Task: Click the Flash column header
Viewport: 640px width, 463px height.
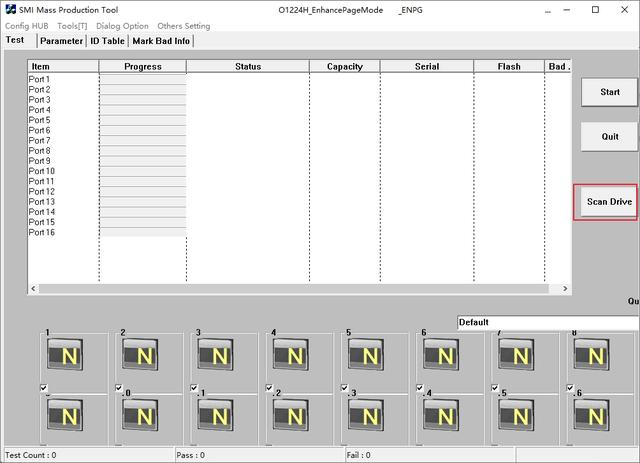Action: (509, 66)
